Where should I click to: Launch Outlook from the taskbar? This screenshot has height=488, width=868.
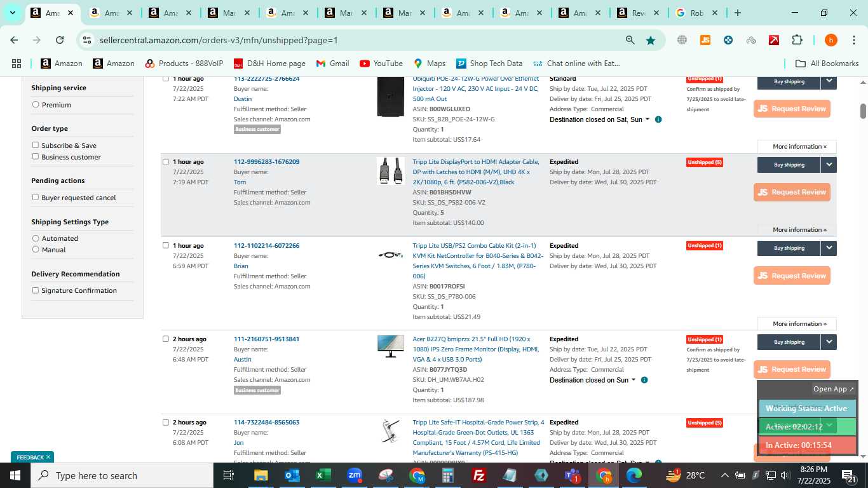292,475
